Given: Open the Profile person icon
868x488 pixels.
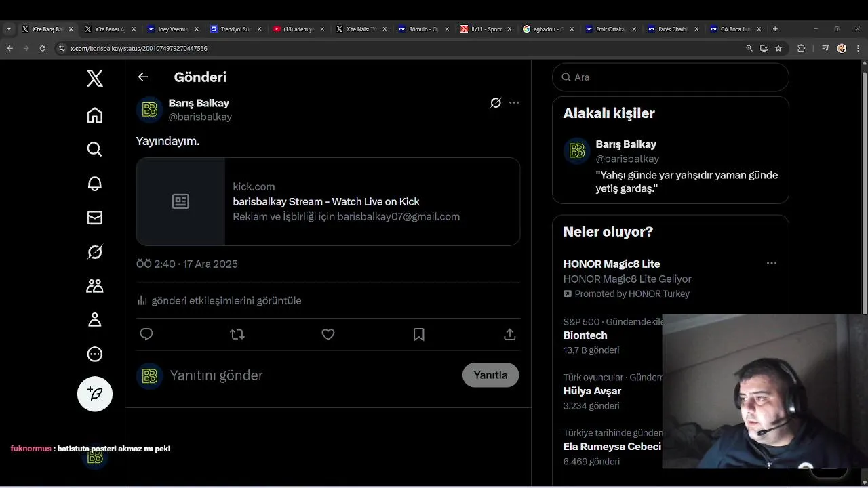Looking at the screenshot, I should [x=95, y=320].
